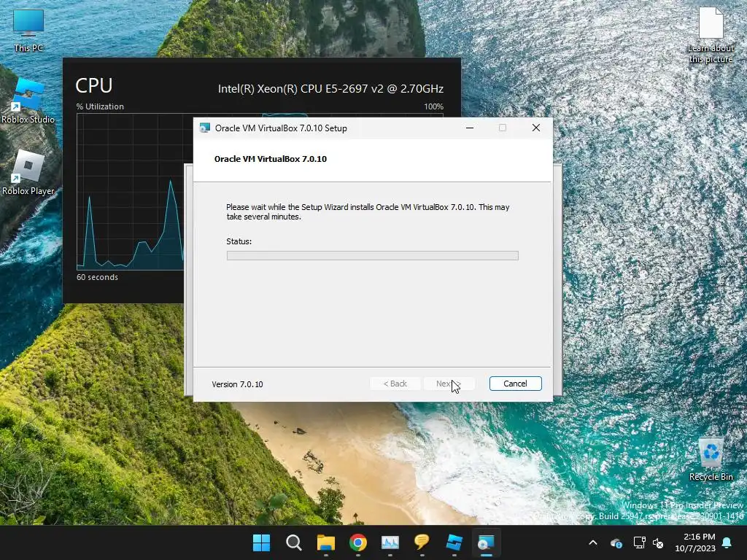Open the yellow speech bubble taskbar app
This screenshot has width=747, height=560.
(x=422, y=542)
